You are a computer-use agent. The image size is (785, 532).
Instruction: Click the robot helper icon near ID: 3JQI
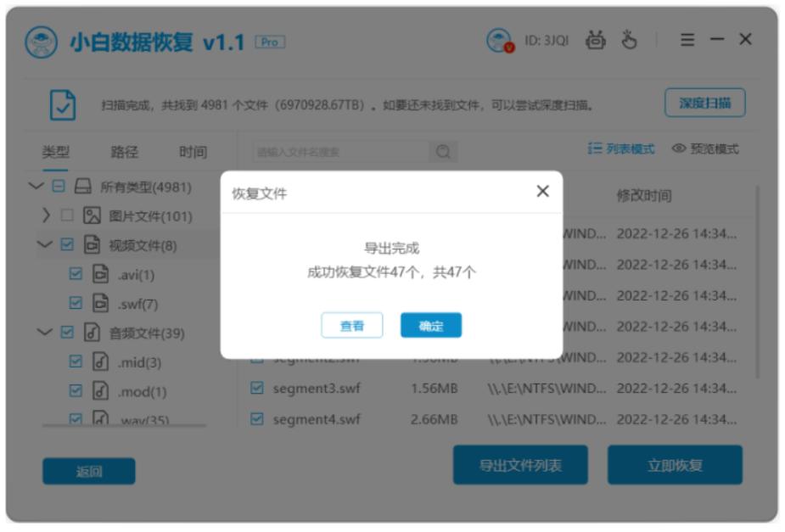click(x=597, y=39)
